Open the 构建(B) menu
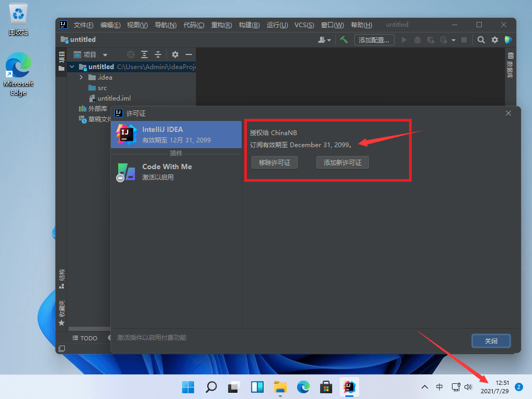Viewport: 532px width, 399px height. coord(249,25)
